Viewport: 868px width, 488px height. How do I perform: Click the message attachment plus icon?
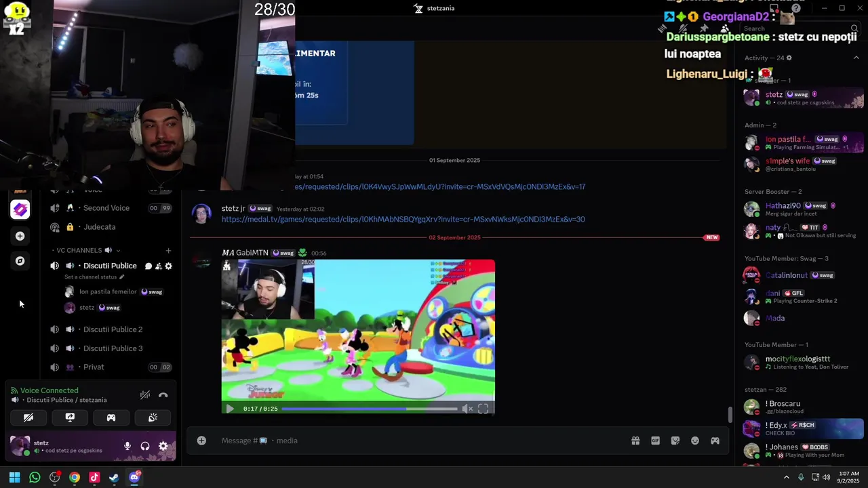[201, 441]
